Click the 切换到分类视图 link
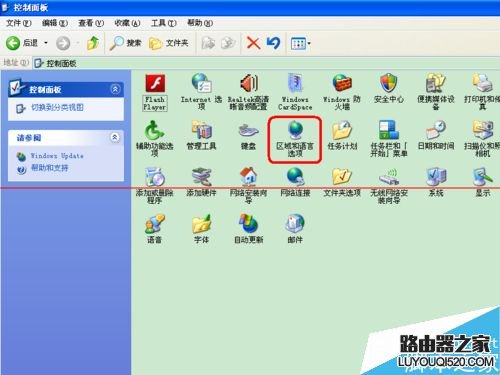Screen dimensions: 500x375 tap(57, 108)
